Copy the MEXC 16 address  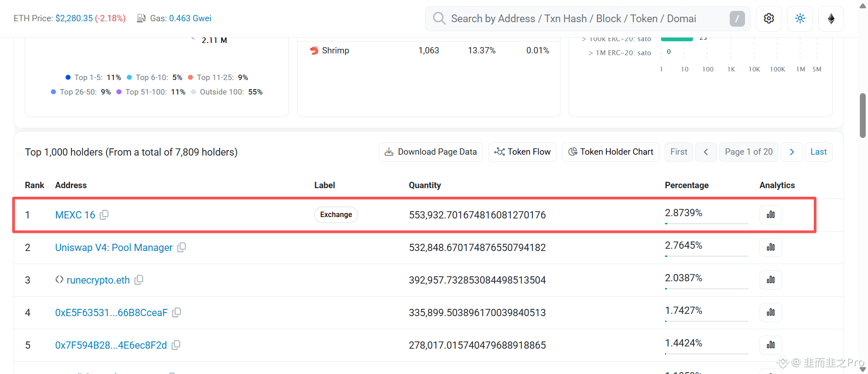(x=104, y=215)
